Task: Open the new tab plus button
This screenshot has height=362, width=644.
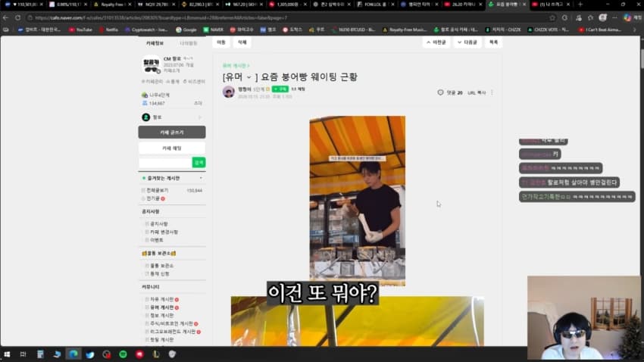Action: point(580,5)
